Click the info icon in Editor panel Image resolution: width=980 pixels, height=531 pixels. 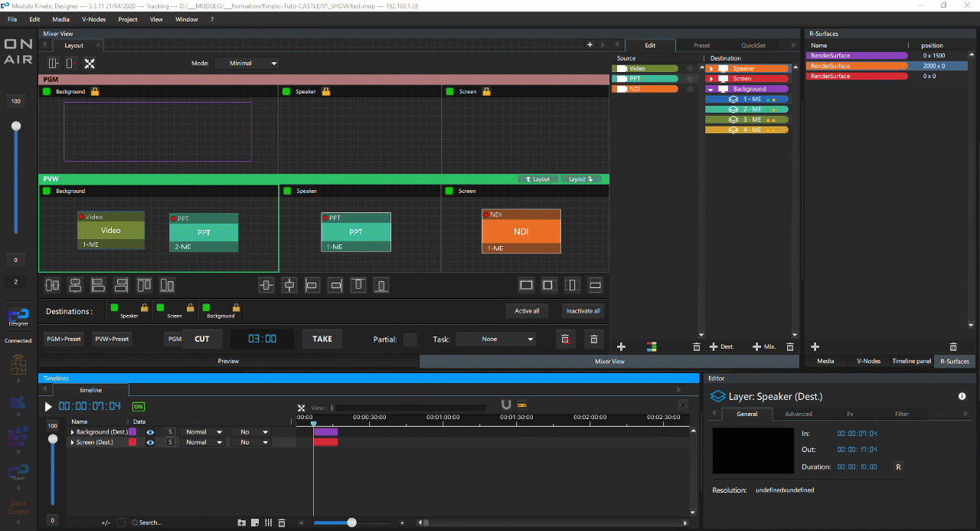coord(962,396)
